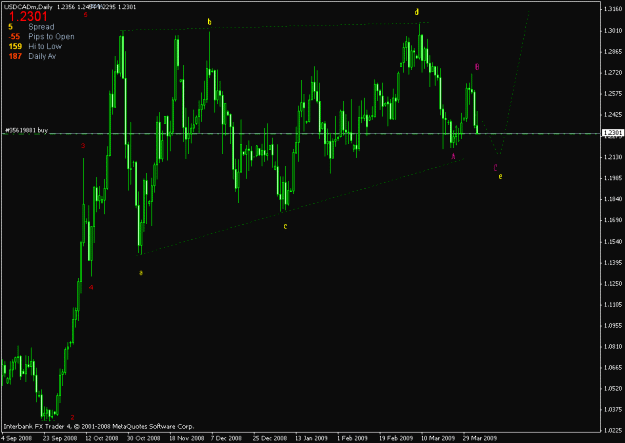The height and width of the screenshot is (443, 625).
Task: Click 23 Sep 2008 on the date axis
Action: tap(60, 438)
